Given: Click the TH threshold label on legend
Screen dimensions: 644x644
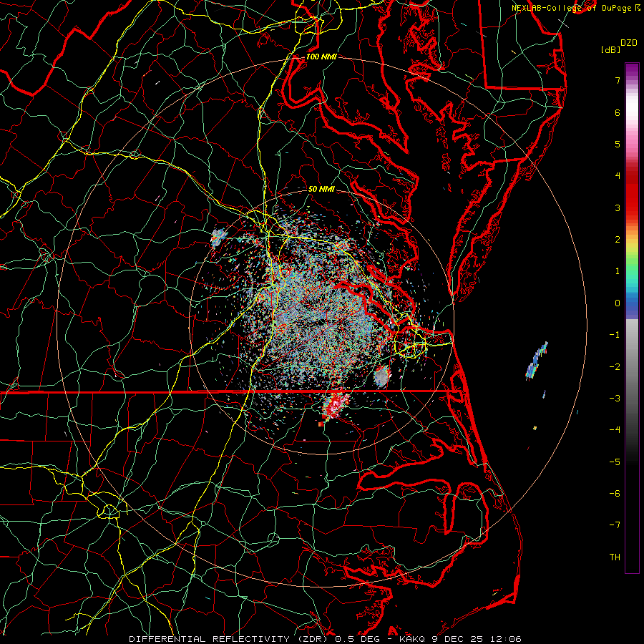Looking at the screenshot, I should click(615, 557).
